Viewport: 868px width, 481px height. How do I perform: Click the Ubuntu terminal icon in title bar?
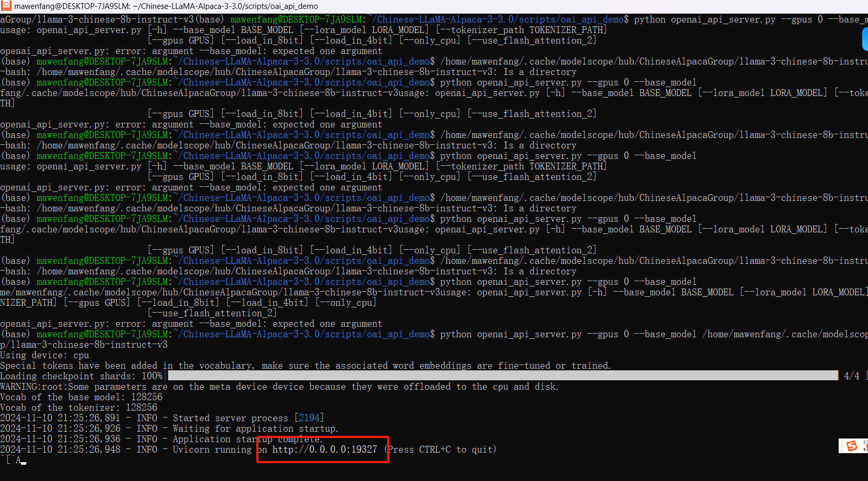[6, 6]
